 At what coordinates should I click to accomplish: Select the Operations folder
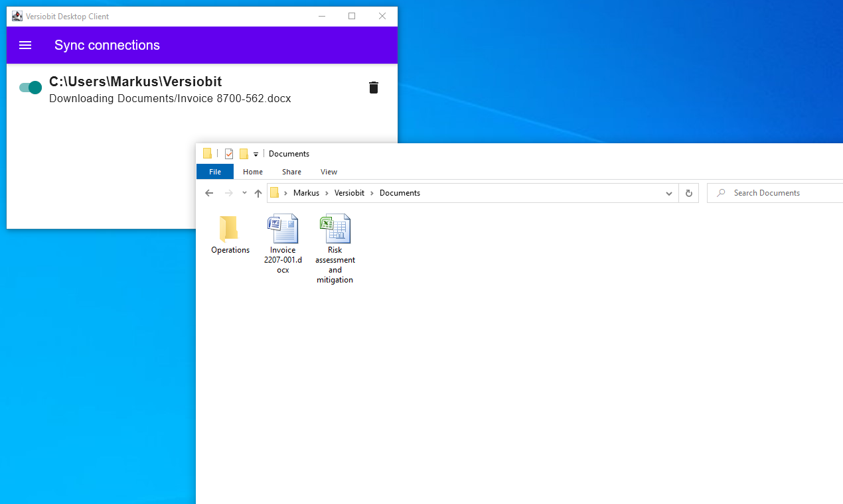tap(230, 235)
